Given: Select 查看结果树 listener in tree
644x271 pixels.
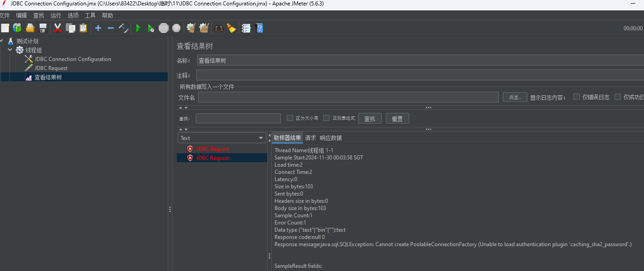Looking at the screenshot, I should pyautogui.click(x=48, y=77).
